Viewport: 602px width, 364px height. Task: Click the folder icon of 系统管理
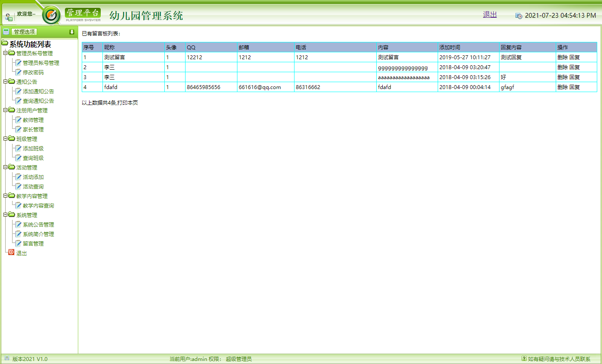(13, 215)
